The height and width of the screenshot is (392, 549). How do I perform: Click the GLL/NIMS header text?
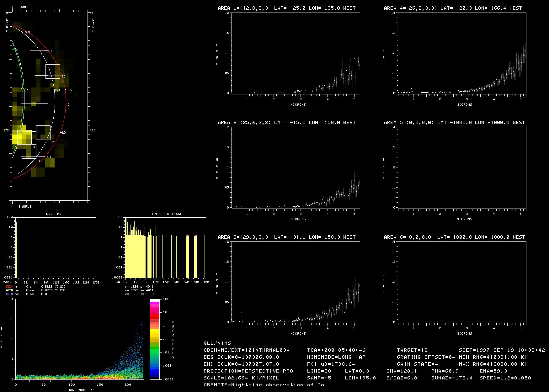(x=217, y=343)
